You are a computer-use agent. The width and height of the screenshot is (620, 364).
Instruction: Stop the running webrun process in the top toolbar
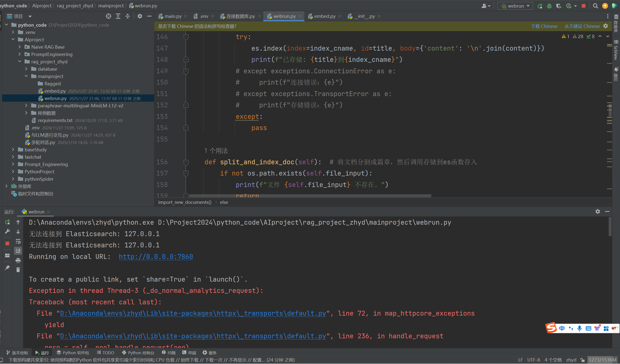(583, 6)
